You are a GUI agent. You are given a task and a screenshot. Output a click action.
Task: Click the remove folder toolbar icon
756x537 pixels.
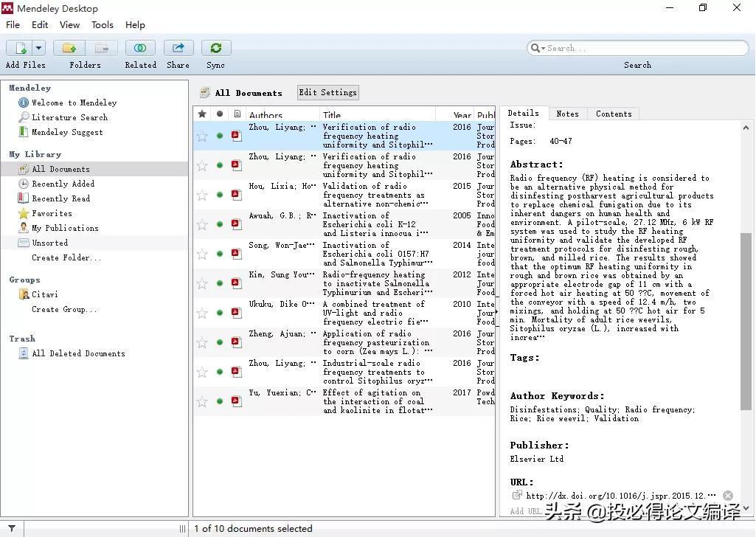pyautogui.click(x=101, y=48)
